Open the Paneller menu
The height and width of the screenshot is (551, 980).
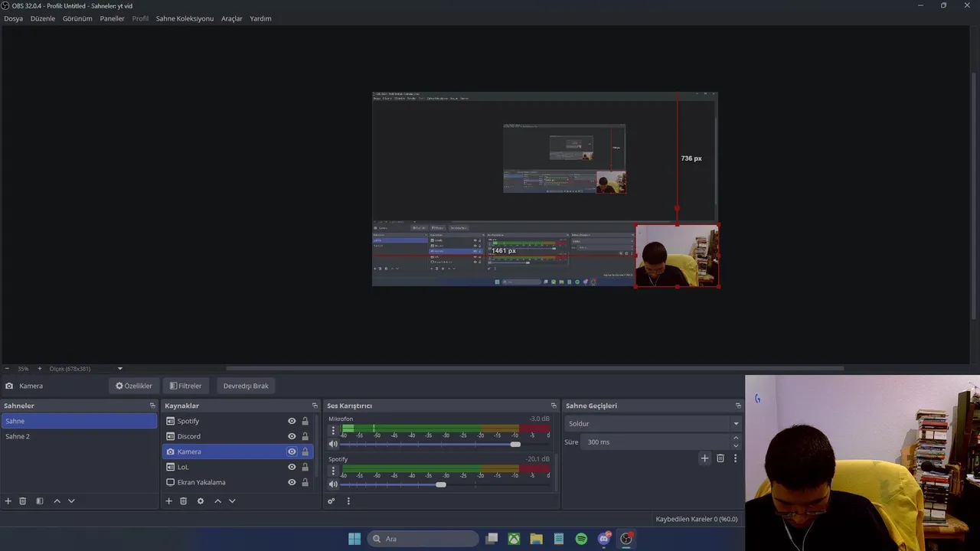[x=112, y=18]
